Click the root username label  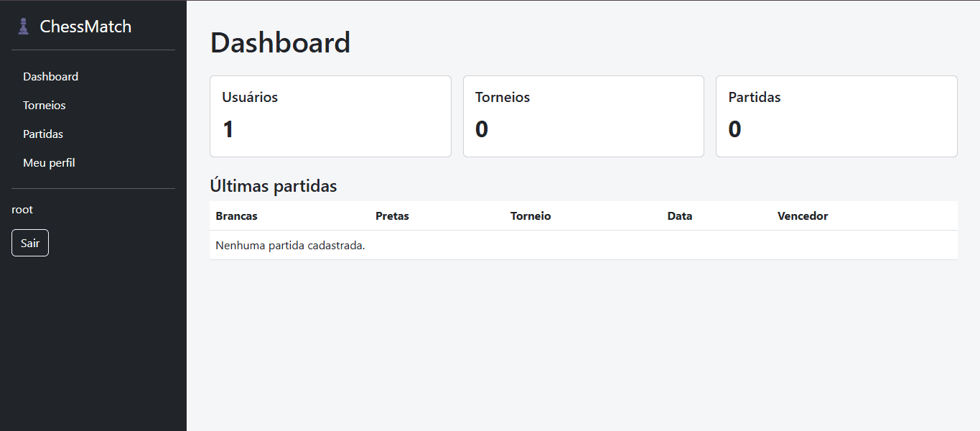(x=22, y=210)
